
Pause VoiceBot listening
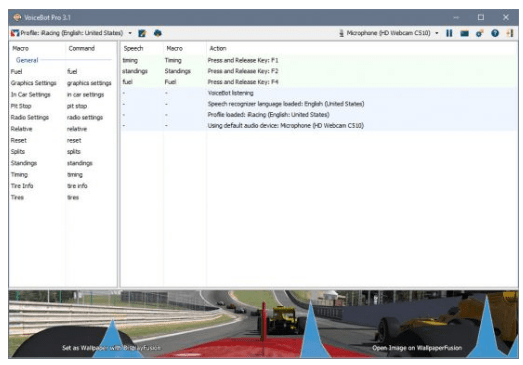[x=449, y=33]
